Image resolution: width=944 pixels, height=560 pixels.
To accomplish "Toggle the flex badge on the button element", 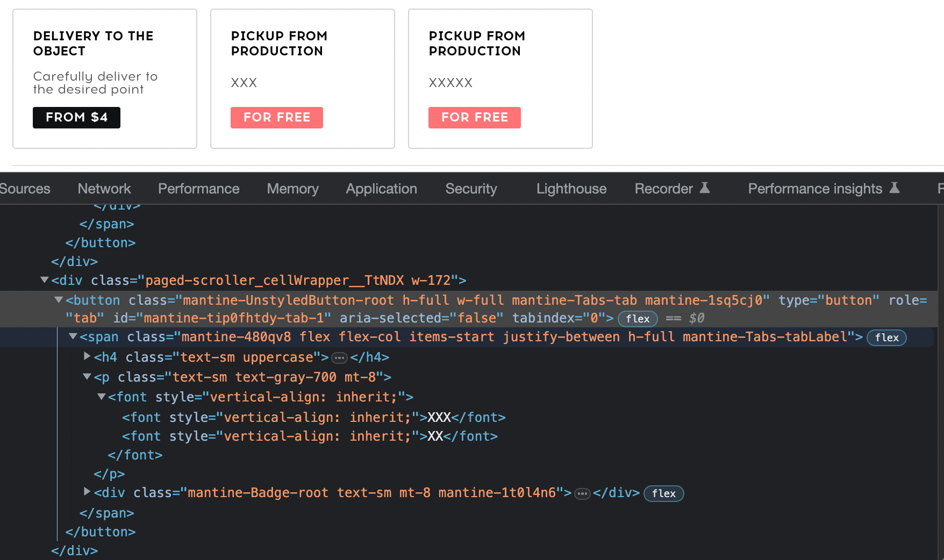I will coord(638,319).
